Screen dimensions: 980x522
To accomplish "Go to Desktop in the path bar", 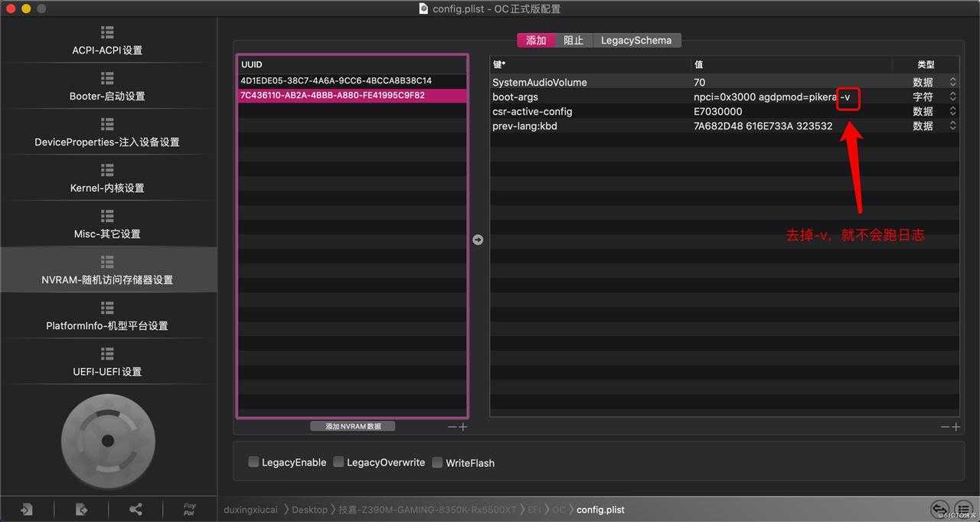I will coord(309,509).
